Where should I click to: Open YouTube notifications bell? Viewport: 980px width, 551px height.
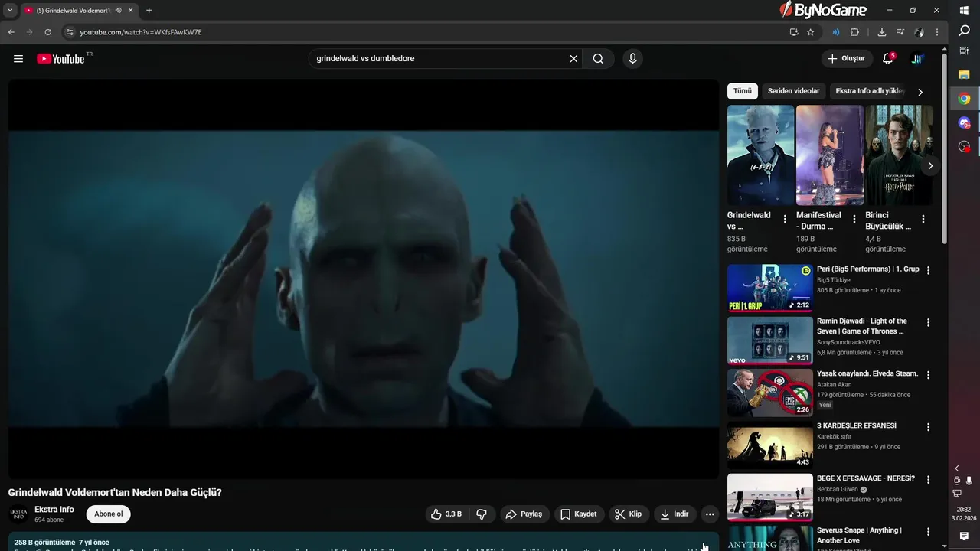[888, 59]
